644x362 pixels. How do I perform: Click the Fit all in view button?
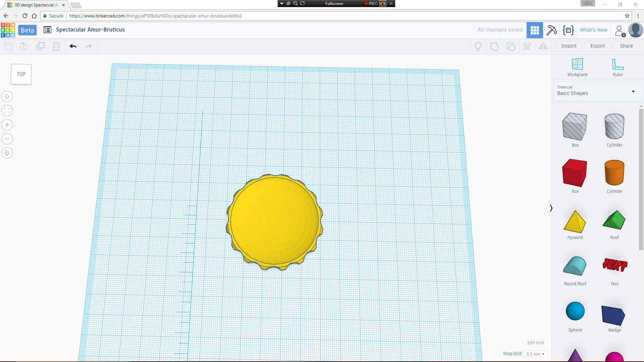pos(7,111)
